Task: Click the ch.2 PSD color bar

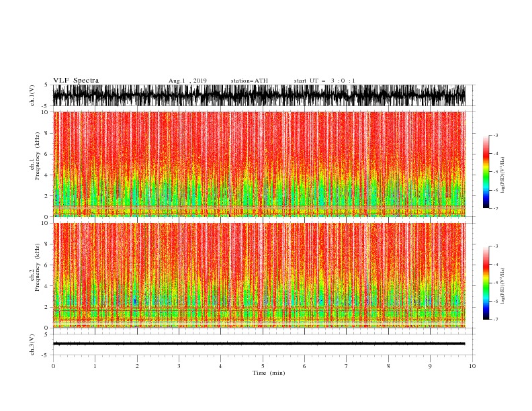Action: (x=486, y=283)
